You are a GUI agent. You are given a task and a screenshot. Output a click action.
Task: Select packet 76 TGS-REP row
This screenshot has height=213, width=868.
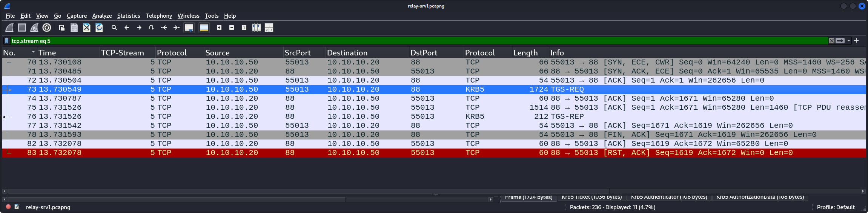click(434, 116)
